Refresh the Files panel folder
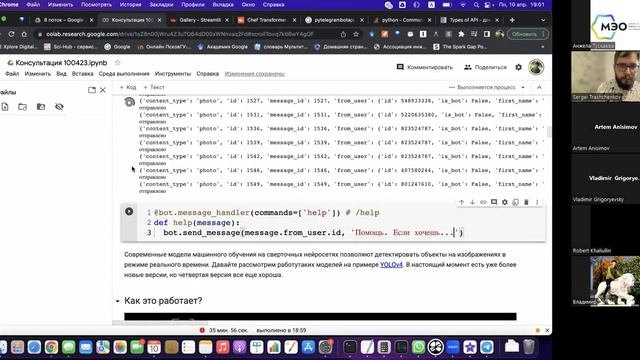Viewport: 640px width, 360px height. [x=22, y=107]
